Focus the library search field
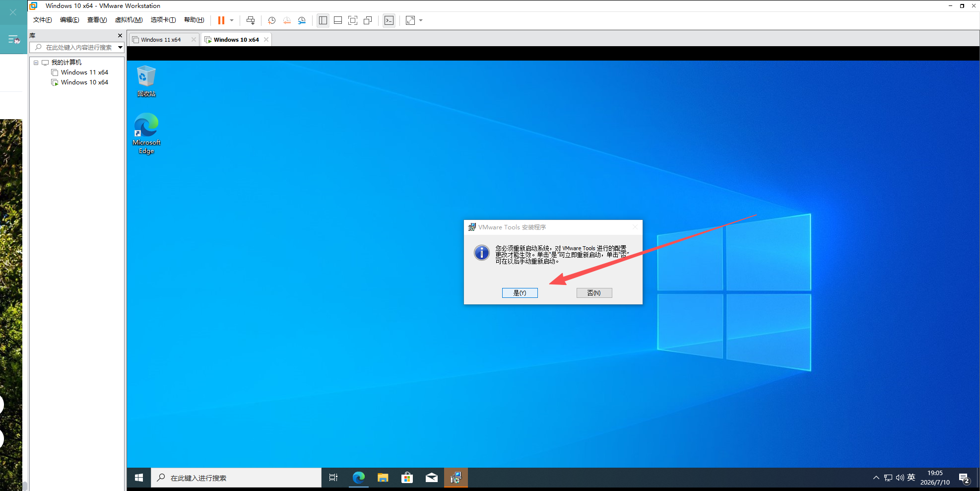The image size is (980, 491). tap(76, 48)
